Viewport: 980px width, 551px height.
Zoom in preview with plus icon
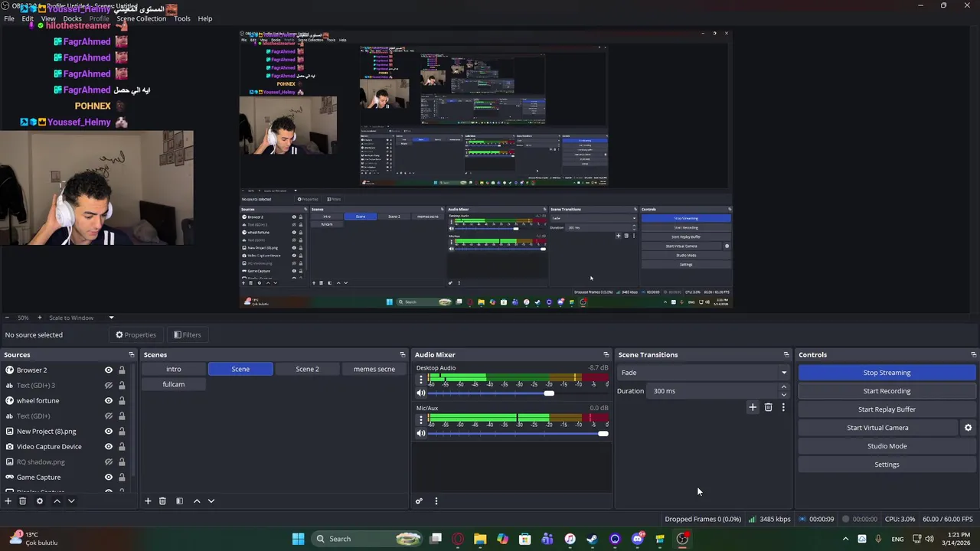(x=40, y=318)
